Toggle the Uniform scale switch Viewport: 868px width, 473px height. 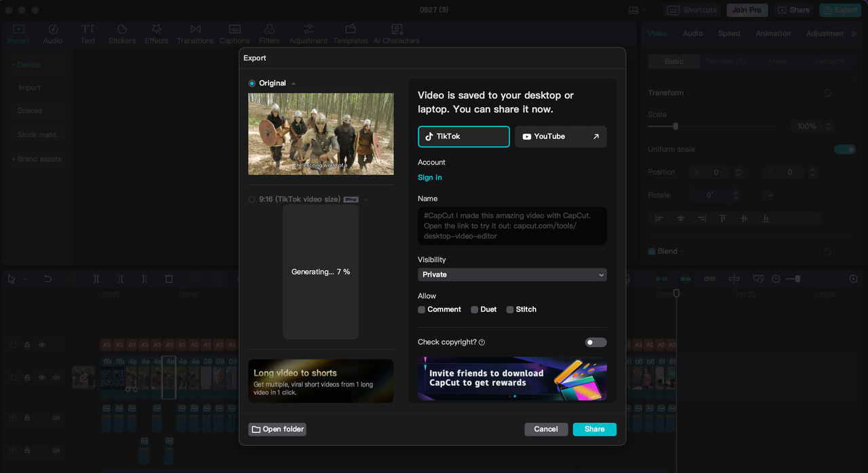pos(845,149)
